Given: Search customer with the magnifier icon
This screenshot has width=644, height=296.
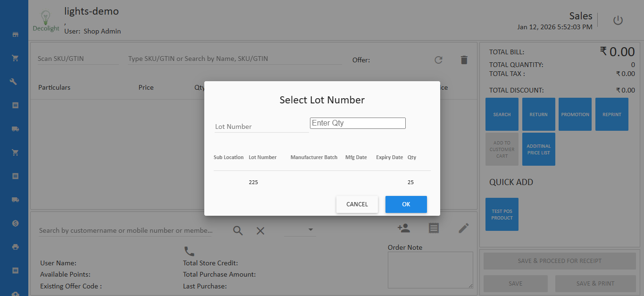Looking at the screenshot, I should click(238, 230).
